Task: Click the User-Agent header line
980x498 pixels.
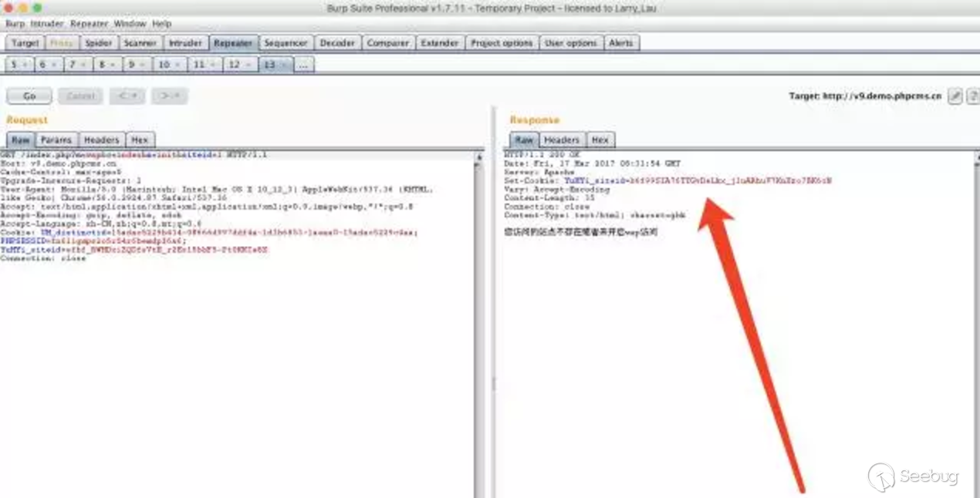Action: pyautogui.click(x=218, y=193)
